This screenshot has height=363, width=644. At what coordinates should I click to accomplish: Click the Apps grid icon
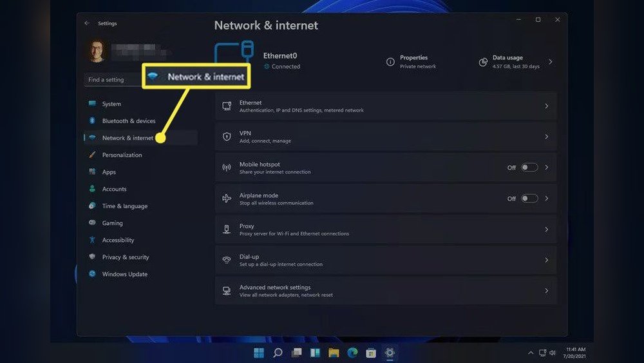point(92,172)
